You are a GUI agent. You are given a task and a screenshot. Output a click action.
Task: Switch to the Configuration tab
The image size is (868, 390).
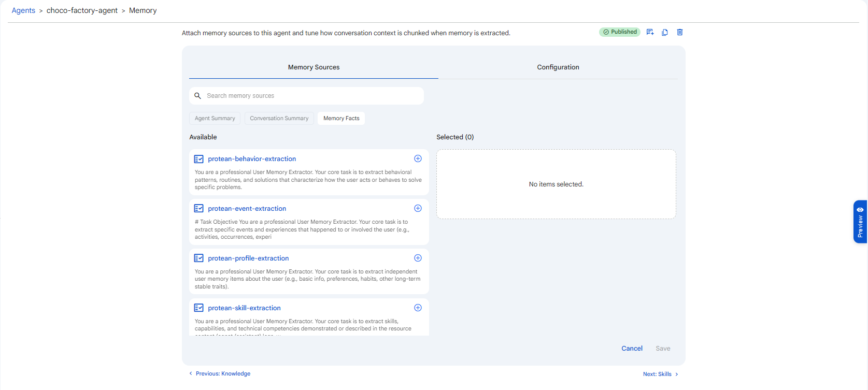[x=558, y=67]
